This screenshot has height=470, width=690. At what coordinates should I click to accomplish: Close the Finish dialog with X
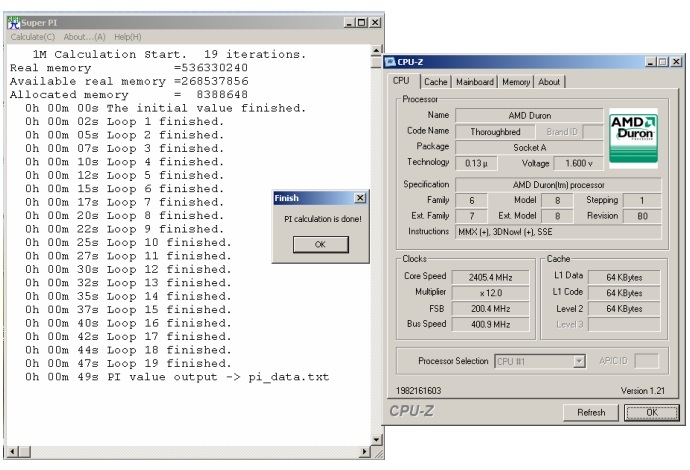360,198
